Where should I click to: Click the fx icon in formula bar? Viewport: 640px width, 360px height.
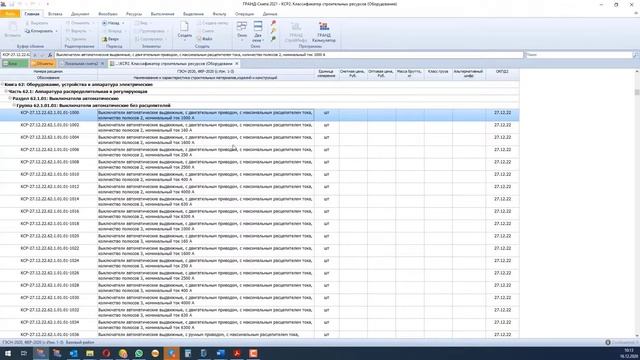50,55
